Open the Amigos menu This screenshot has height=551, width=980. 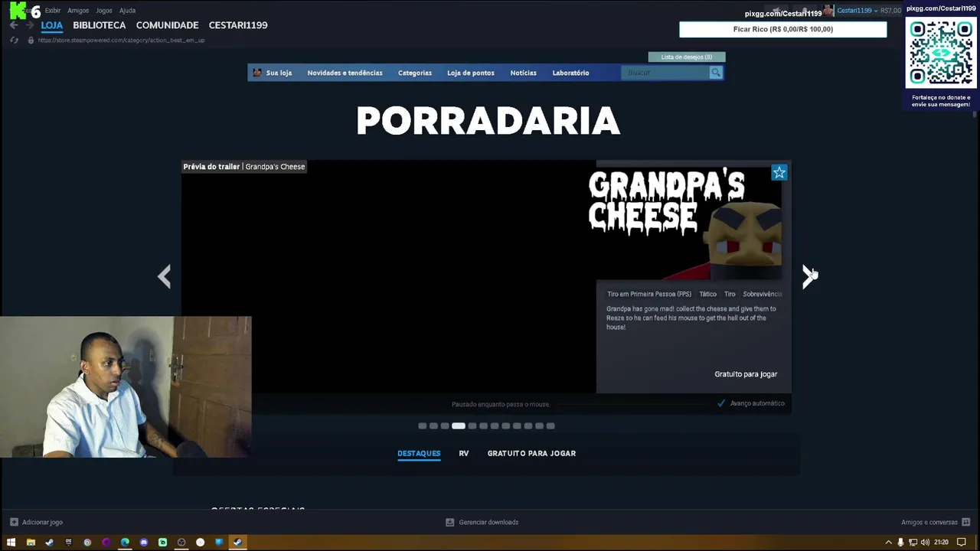click(x=78, y=11)
